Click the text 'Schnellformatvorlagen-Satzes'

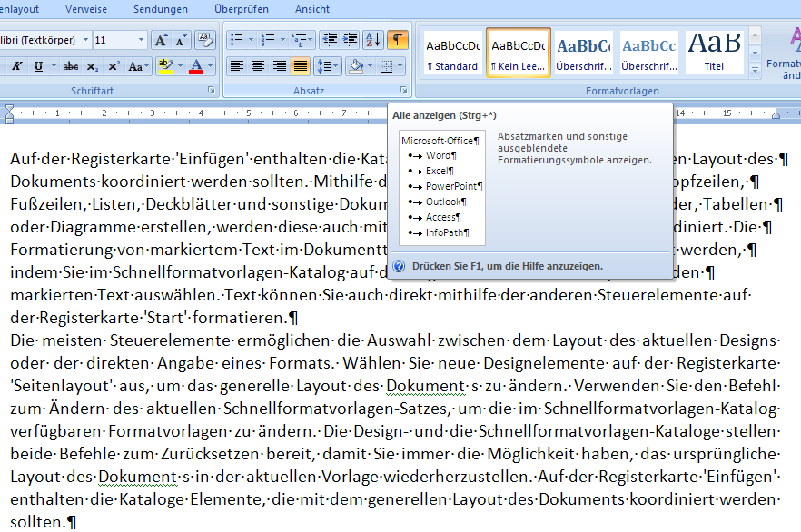tap(336, 409)
